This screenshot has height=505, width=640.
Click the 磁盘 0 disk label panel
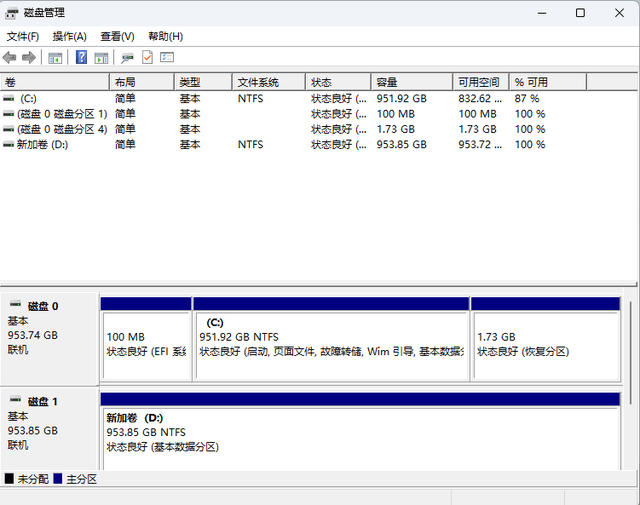pyautogui.click(x=49, y=339)
